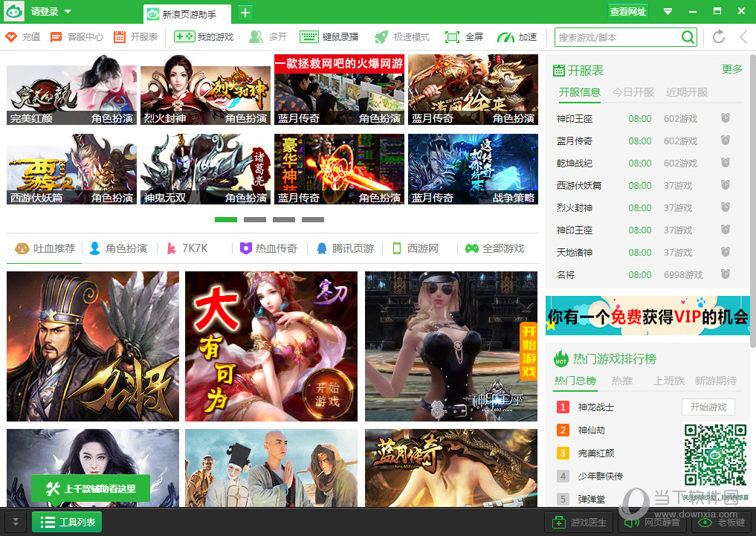Go back with left chevron arrow
The image size is (756, 536).
tap(743, 36)
